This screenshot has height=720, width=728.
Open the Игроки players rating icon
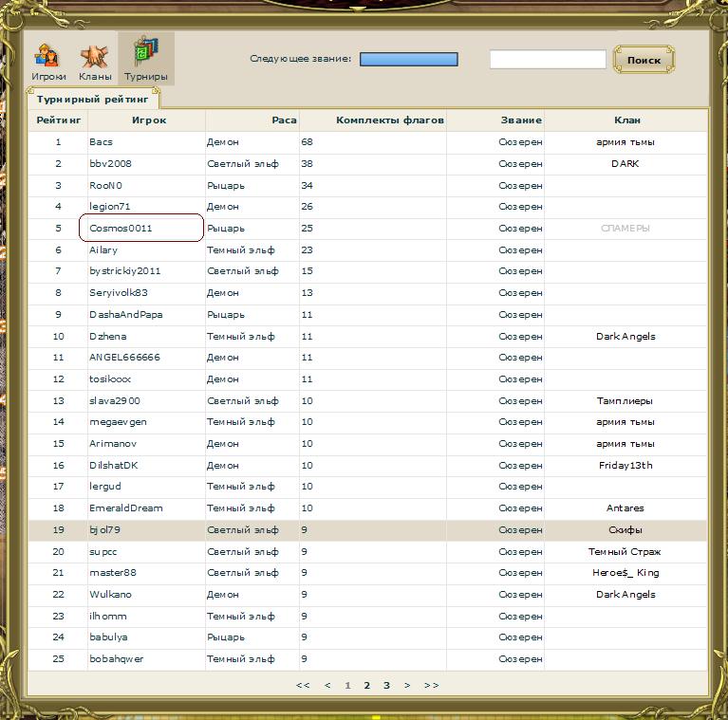point(48,59)
